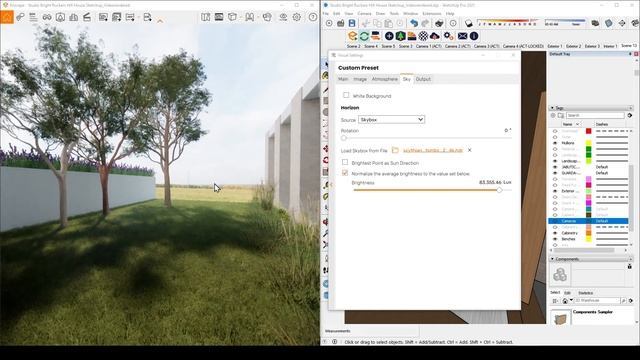The image size is (640, 360).
Task: Click the Tags search field
Action: pyautogui.click(x=595, y=116)
